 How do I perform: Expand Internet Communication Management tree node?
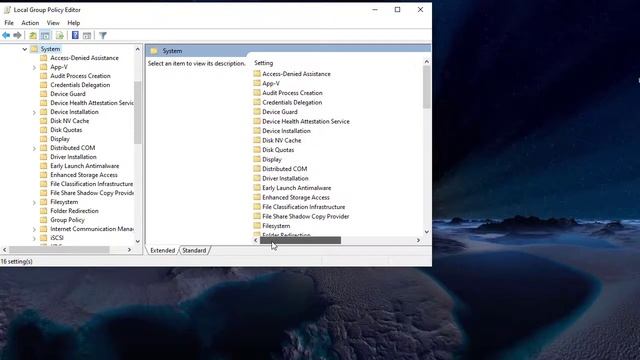(x=34, y=229)
